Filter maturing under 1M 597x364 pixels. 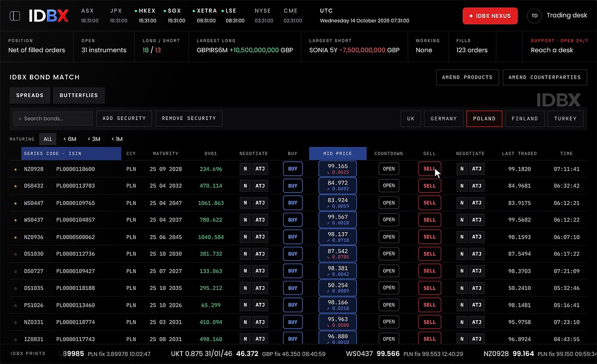click(117, 139)
